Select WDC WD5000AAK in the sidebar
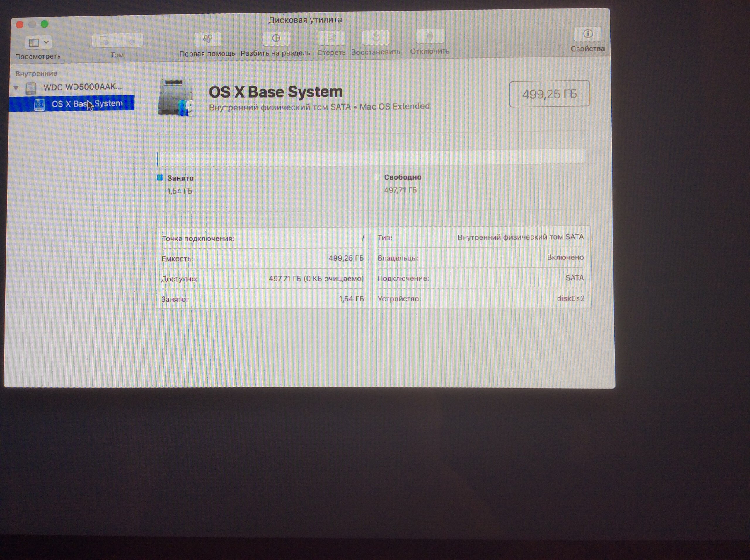 click(x=81, y=87)
